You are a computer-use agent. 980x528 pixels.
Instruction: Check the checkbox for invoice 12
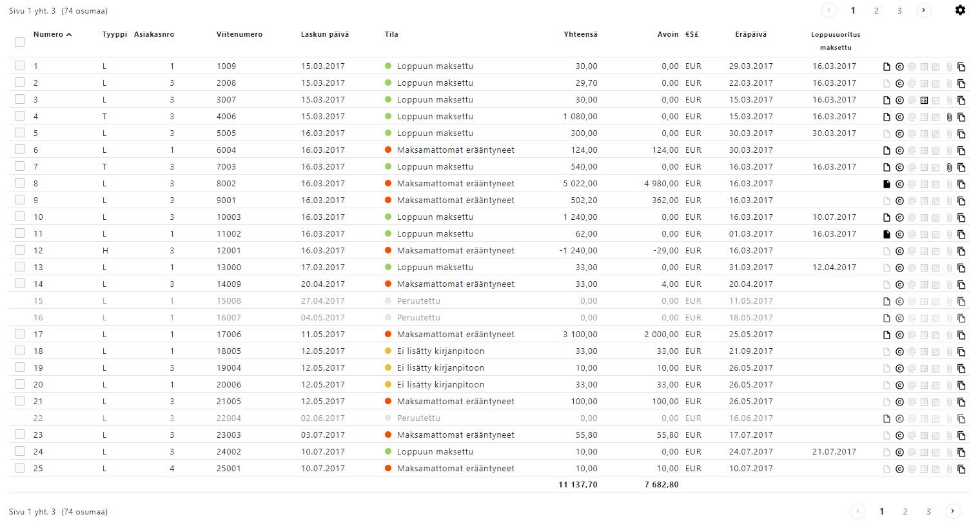(x=19, y=250)
